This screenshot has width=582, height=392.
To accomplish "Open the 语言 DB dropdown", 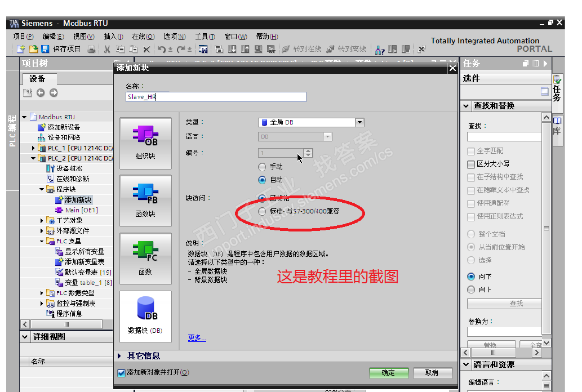I will (327, 137).
